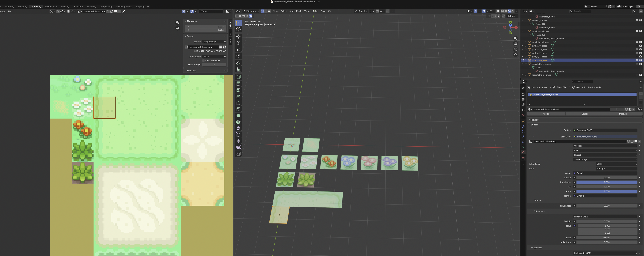Hide patch_a-tallgrass with its eye icon
The width and height of the screenshot is (644, 256).
coord(637,31)
